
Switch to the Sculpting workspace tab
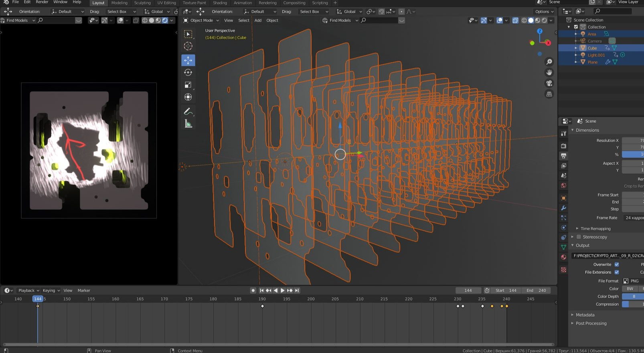142,3
